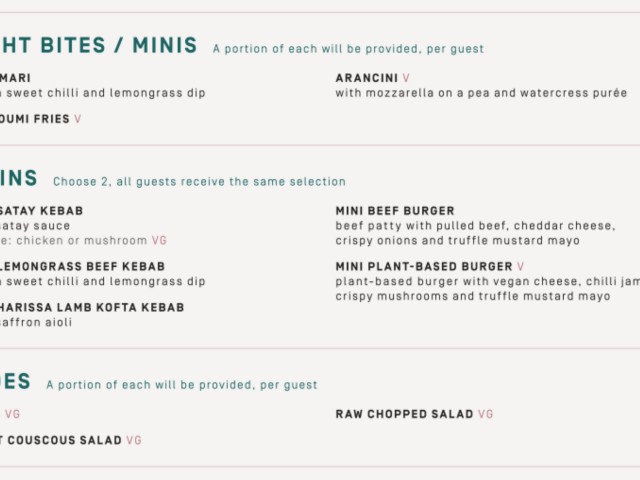Click the Mains section heading

(x=19, y=179)
